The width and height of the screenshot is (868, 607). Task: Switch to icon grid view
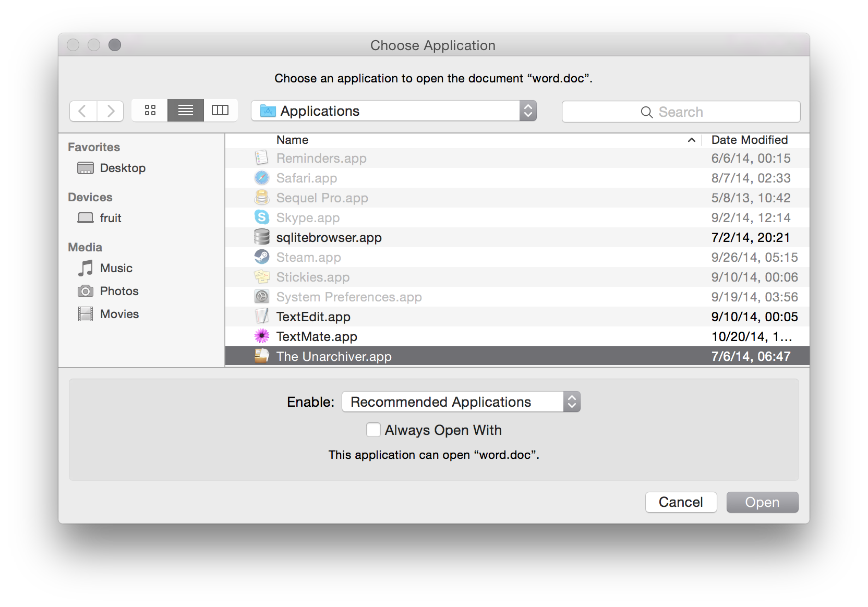pos(150,111)
